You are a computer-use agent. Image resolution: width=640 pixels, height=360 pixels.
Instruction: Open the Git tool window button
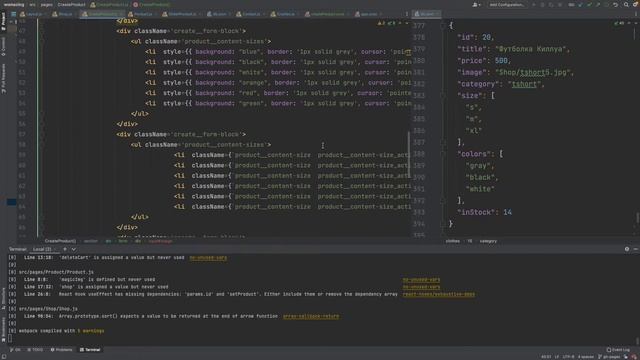15,350
